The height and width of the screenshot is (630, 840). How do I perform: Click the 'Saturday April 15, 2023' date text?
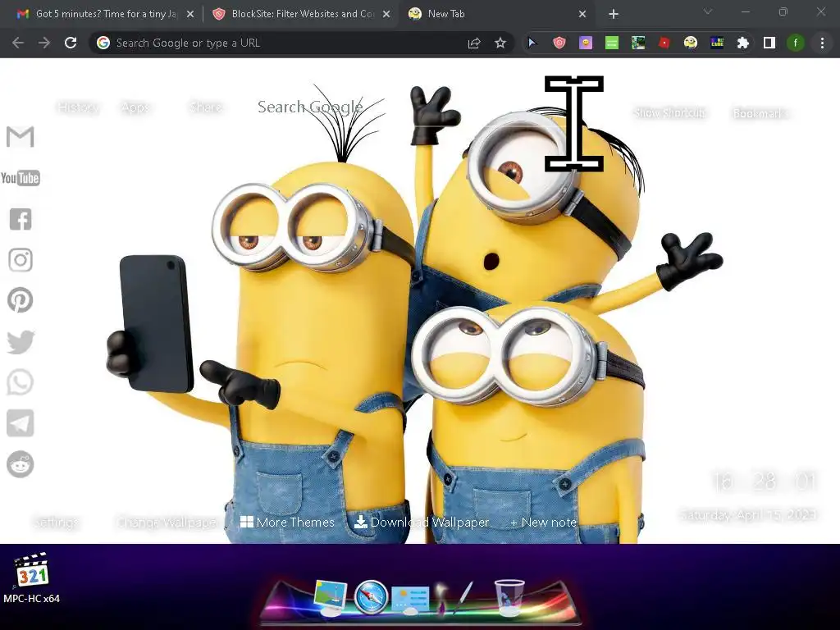pos(748,515)
